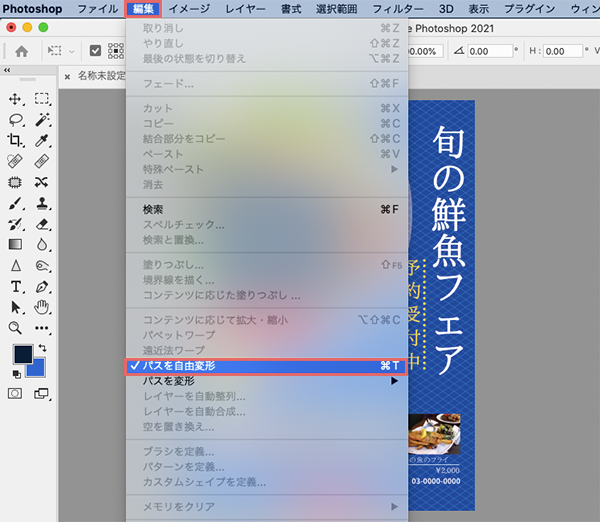Reset default foreground and background colors

click(x=16, y=374)
